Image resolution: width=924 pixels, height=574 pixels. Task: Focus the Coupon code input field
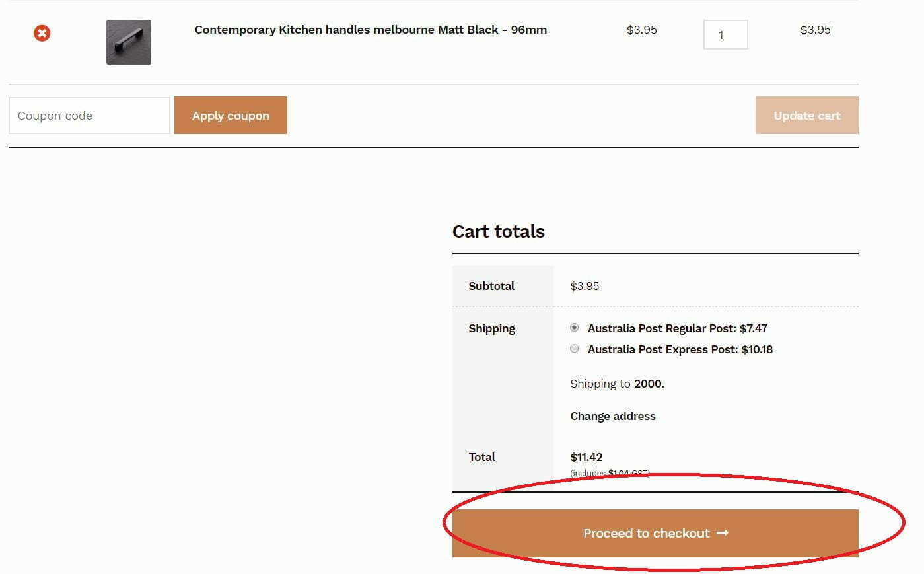point(89,116)
